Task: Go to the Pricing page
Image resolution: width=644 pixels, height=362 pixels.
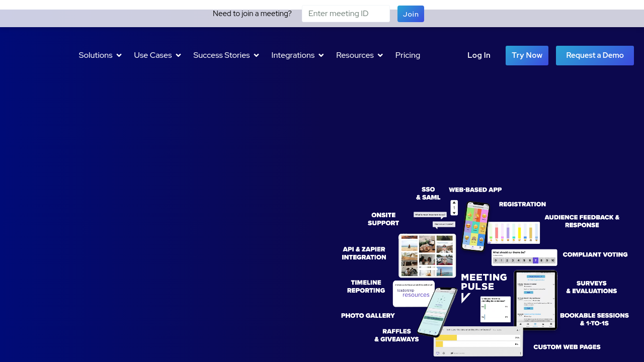Action: [408, 55]
